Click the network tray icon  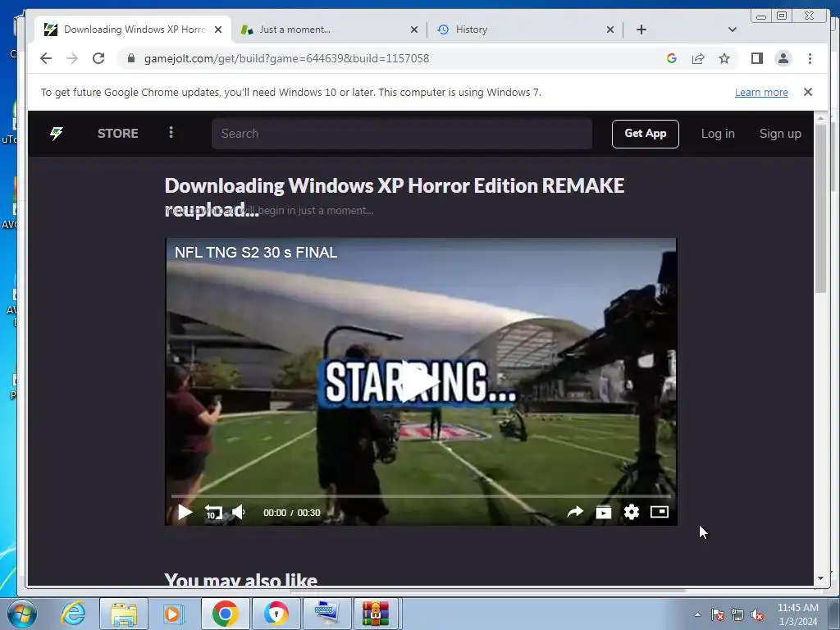[737, 614]
